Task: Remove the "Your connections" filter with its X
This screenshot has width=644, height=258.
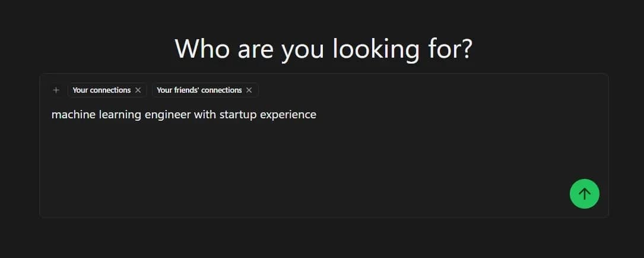Action: [x=138, y=90]
